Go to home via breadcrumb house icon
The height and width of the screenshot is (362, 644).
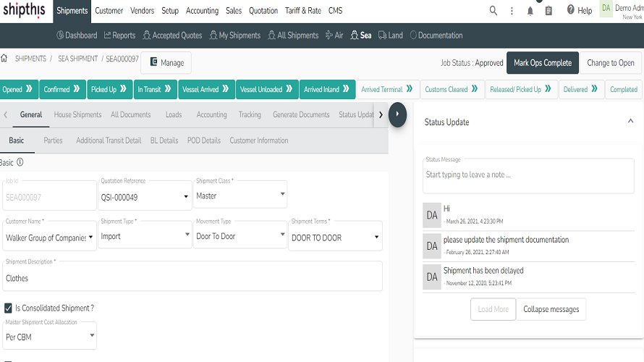(4, 58)
